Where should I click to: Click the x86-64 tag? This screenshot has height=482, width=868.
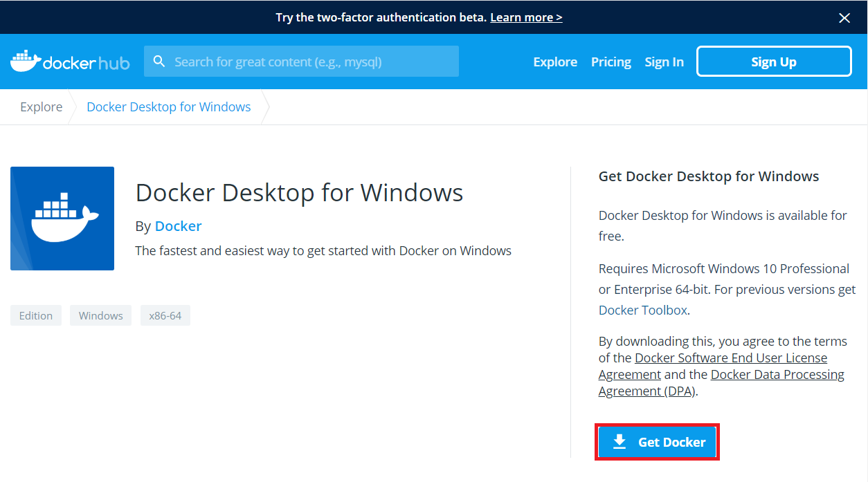click(165, 315)
